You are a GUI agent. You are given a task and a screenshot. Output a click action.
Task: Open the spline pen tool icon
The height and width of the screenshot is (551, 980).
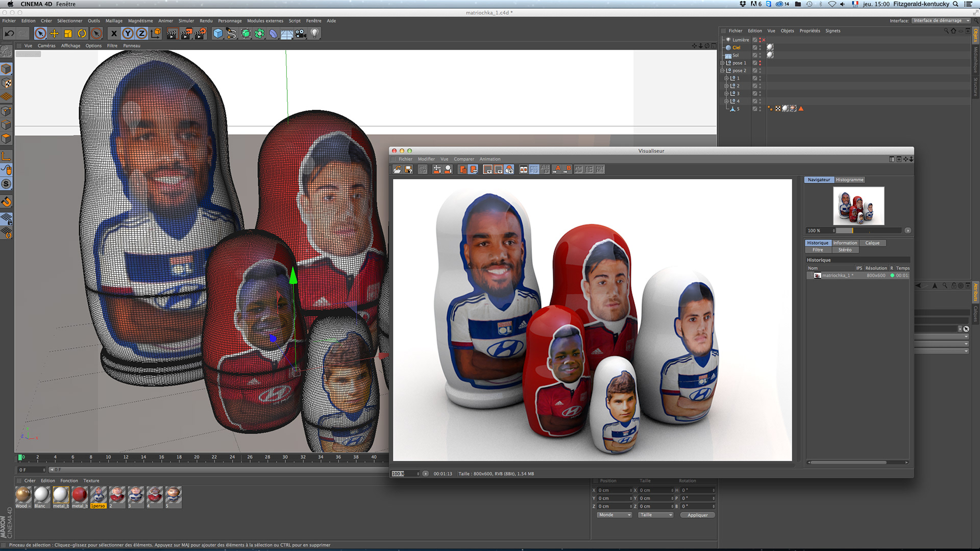(232, 34)
